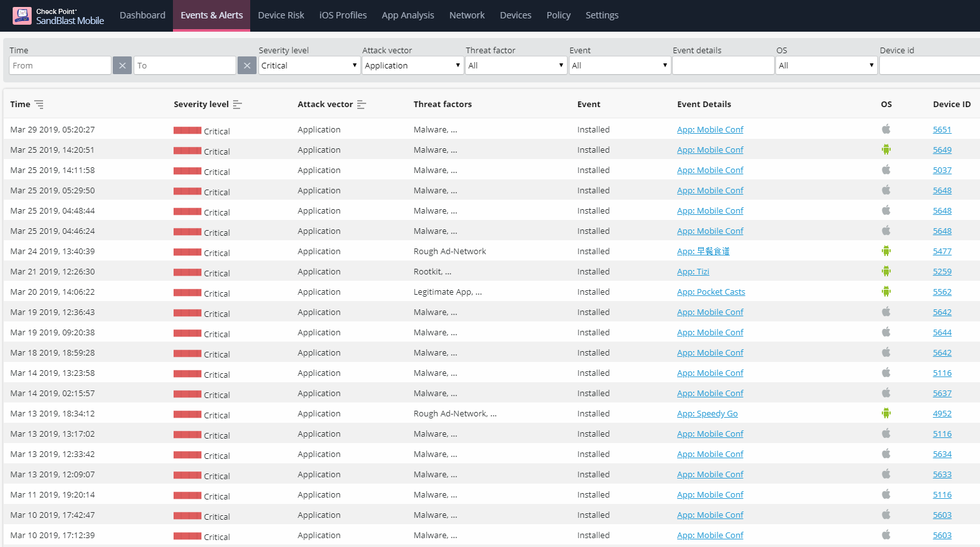Screen dimensions: 980x547
Task: Open the App: Pocket Casts link
Action: 711,292
